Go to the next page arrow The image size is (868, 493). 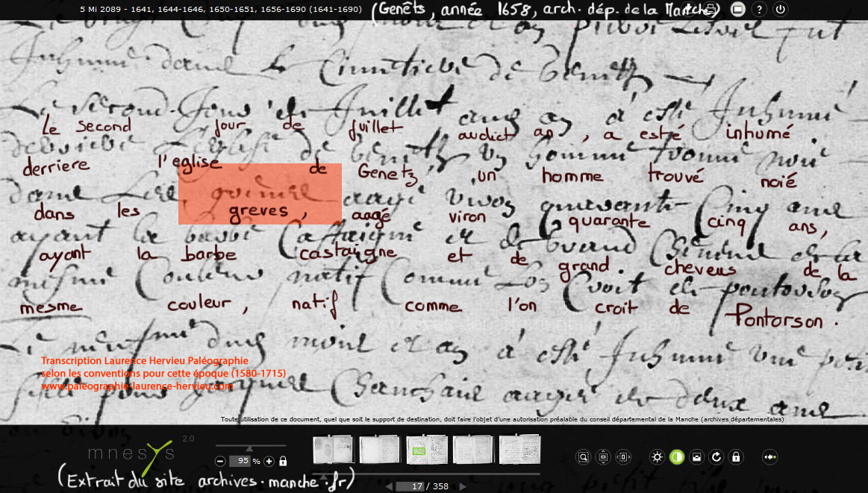click(463, 486)
